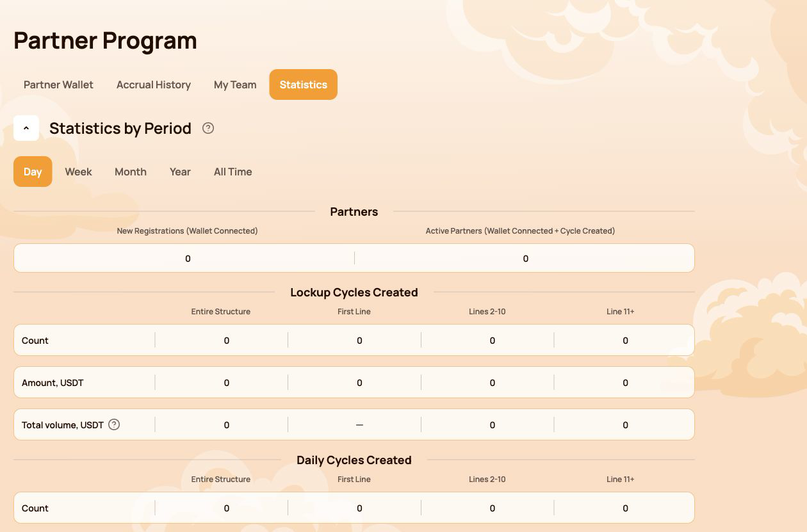
Task: Go to the My Team tab
Action: coord(235,85)
